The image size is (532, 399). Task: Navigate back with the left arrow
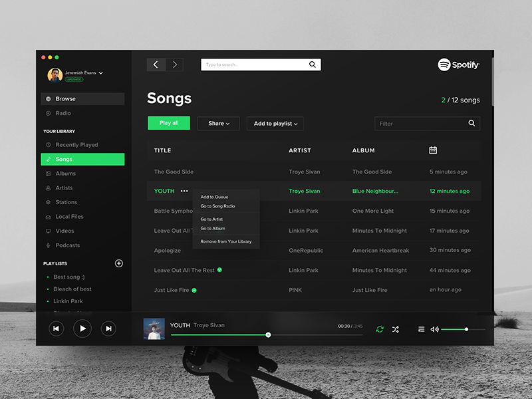pyautogui.click(x=156, y=65)
